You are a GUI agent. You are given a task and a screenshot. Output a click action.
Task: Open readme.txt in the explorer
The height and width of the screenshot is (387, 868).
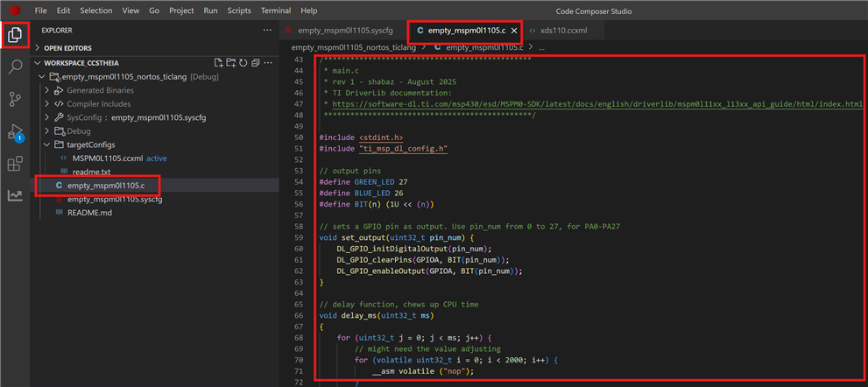point(91,172)
